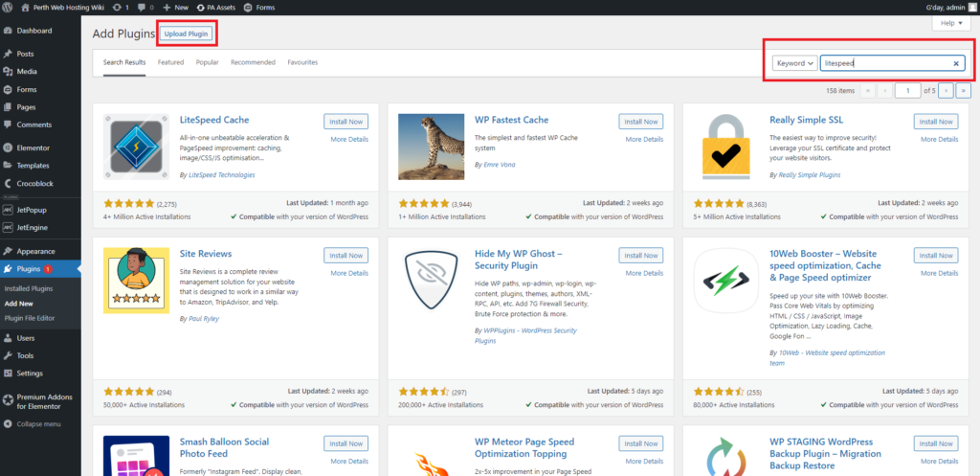The height and width of the screenshot is (476, 980).
Task: Install Smash Balloon Social Photo Feed
Action: click(x=345, y=443)
